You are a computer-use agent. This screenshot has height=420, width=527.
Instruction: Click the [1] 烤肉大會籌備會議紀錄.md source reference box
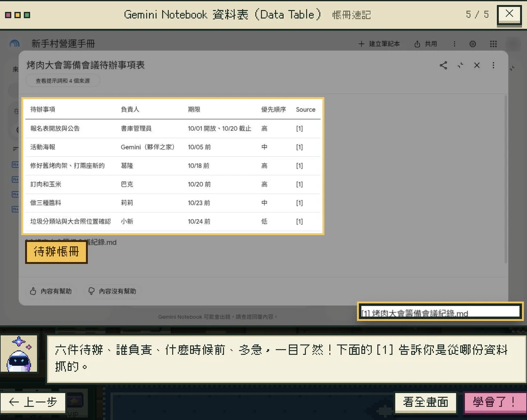pyautogui.click(x=440, y=311)
